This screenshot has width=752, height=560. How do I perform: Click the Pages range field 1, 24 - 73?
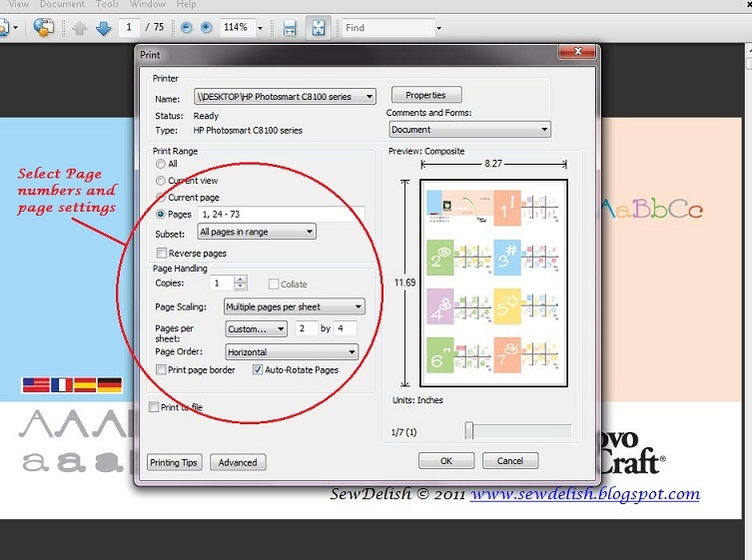coord(281,215)
